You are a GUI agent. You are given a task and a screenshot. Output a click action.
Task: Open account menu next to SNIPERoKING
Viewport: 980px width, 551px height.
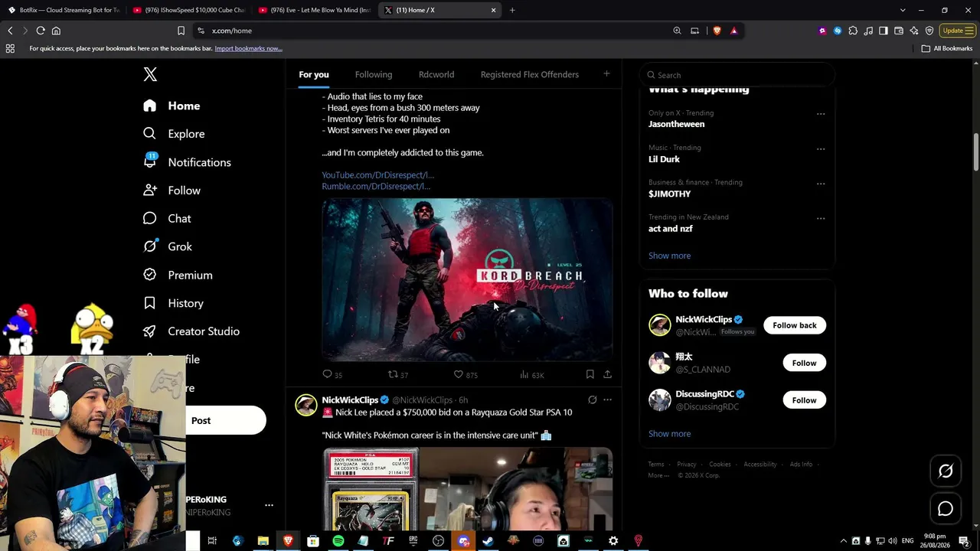point(269,505)
